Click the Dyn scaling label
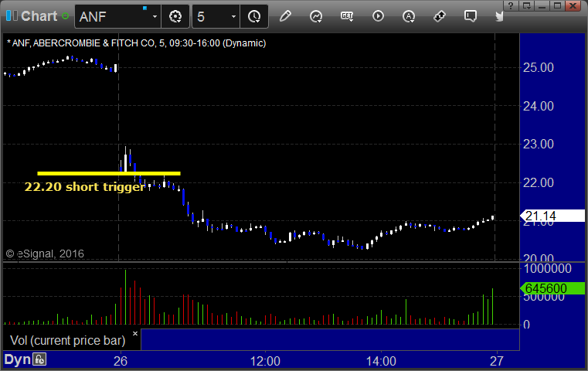 17,359
